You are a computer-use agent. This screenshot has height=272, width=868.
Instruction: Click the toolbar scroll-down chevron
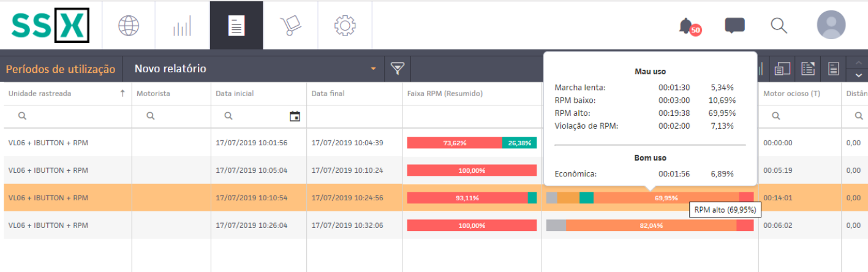click(857, 75)
